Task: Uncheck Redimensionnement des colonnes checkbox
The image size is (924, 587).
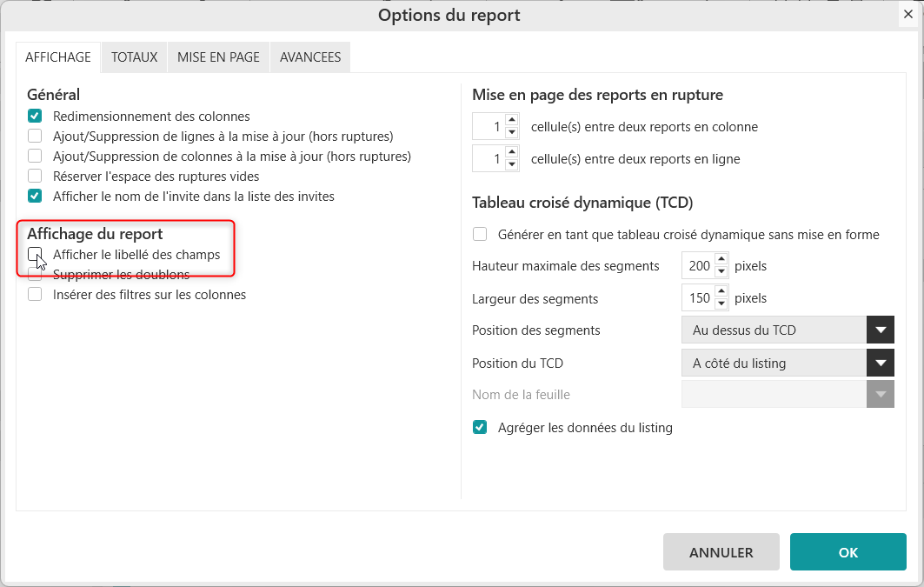Action: [x=35, y=116]
